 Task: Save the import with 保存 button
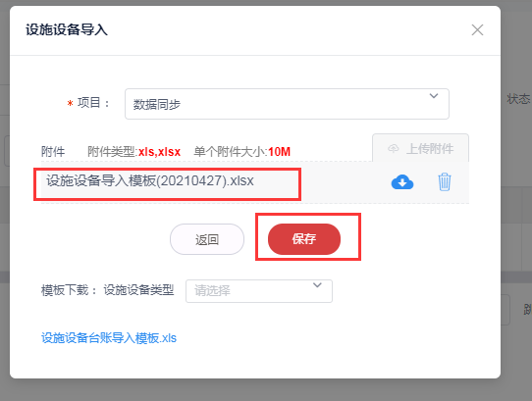[x=304, y=239]
